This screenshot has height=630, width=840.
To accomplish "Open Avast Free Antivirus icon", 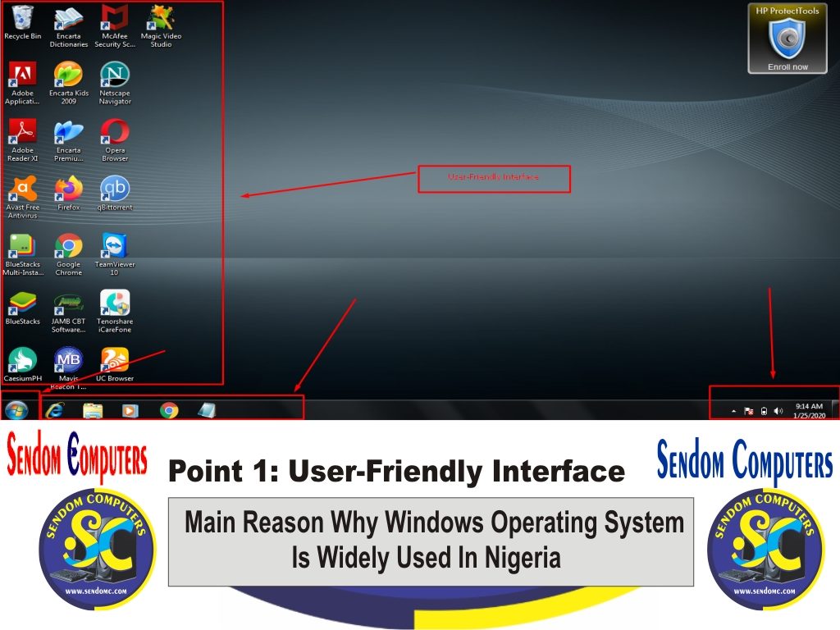I will (22, 197).
